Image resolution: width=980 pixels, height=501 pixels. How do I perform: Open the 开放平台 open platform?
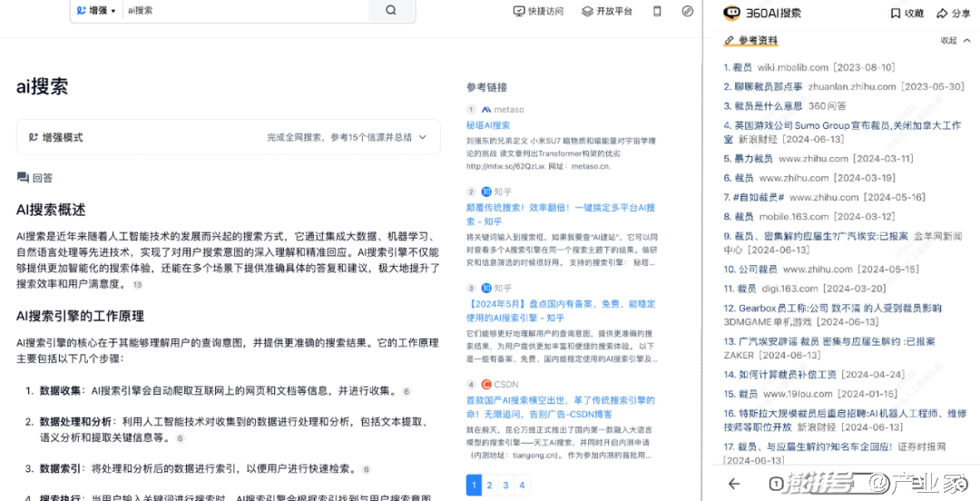pos(587,12)
